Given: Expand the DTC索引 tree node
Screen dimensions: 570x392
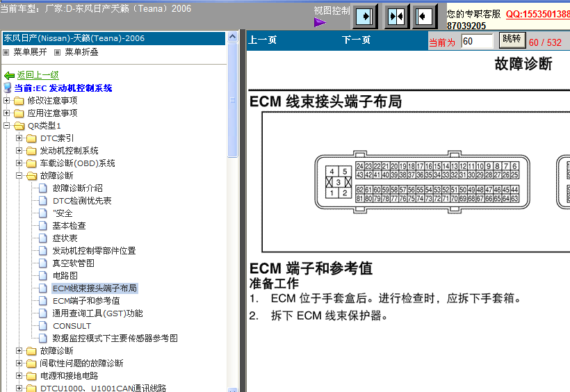Looking at the screenshot, I should (x=19, y=138).
